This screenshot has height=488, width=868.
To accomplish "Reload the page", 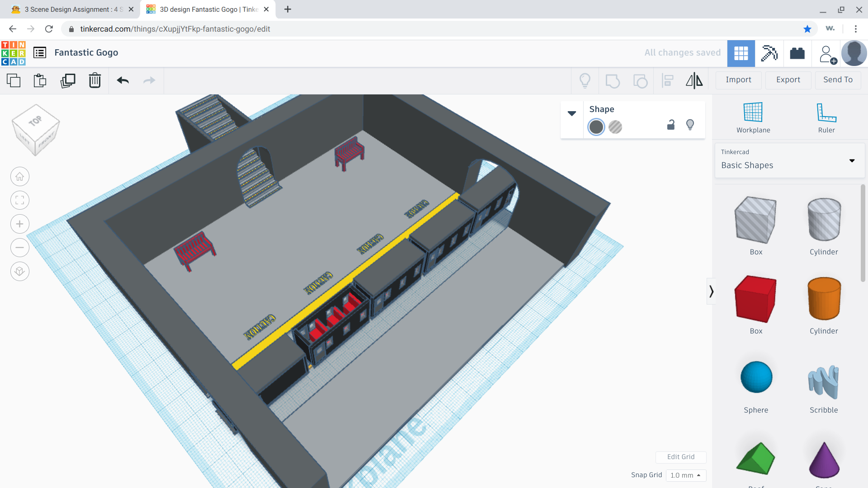I will (x=49, y=29).
